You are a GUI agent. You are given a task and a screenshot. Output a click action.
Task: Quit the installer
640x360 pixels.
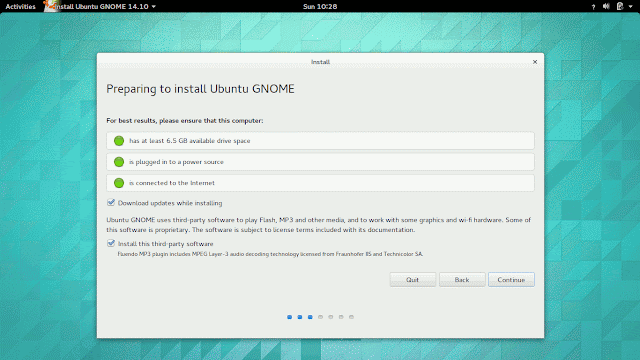413,280
